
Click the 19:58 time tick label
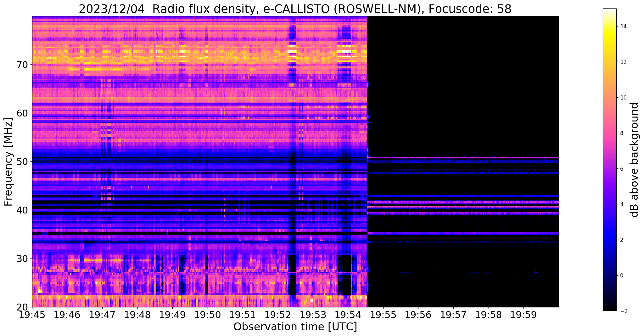[x=489, y=315]
